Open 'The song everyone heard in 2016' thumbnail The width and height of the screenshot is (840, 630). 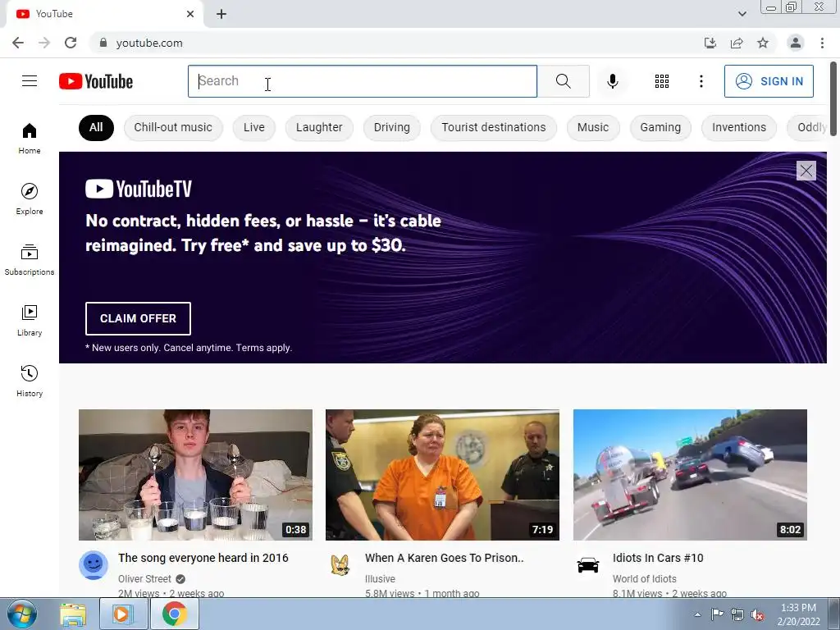(195, 475)
